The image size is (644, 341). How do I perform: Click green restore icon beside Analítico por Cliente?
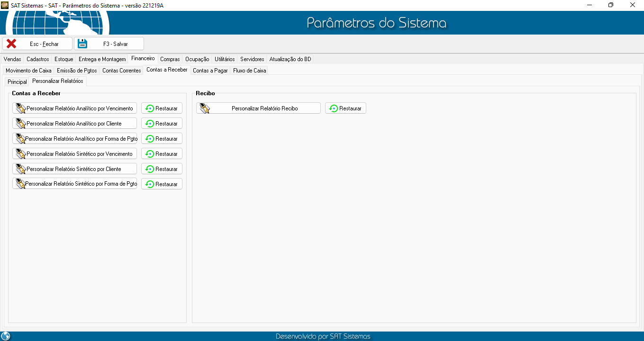click(x=150, y=124)
